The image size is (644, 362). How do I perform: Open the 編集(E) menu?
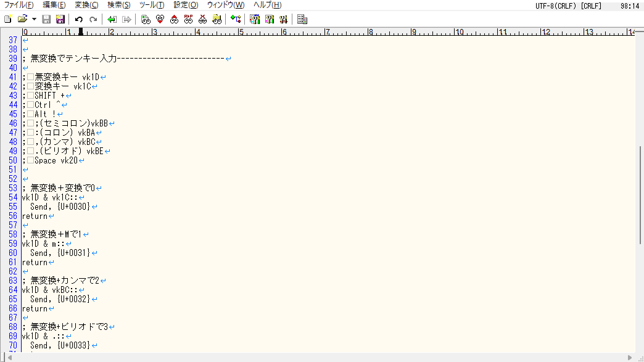tap(54, 5)
